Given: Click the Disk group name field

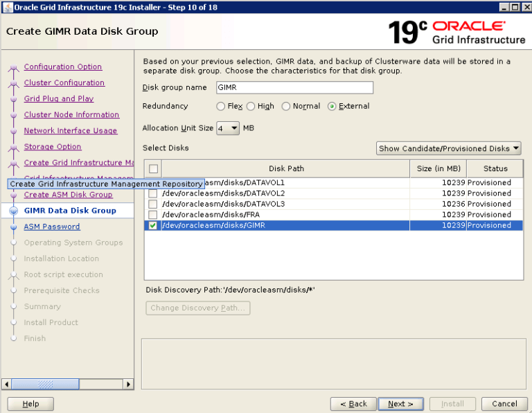Looking at the screenshot, I should (294, 87).
